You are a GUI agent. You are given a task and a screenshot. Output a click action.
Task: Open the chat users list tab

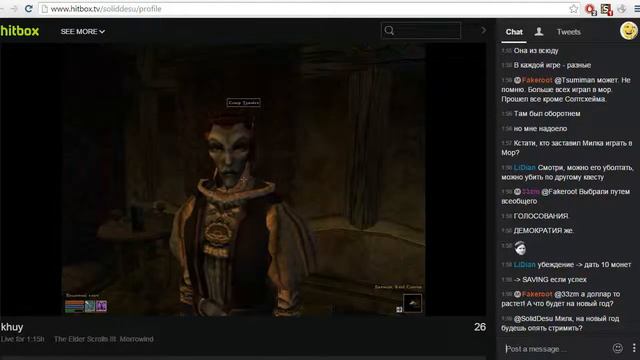539,31
